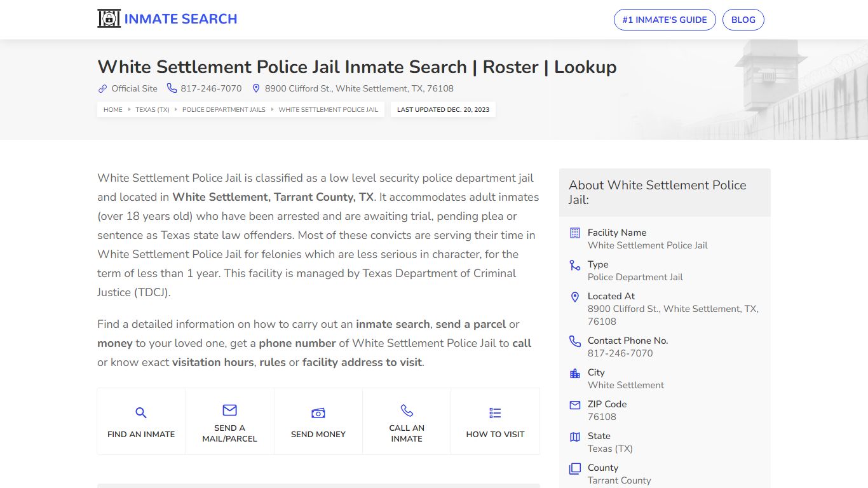Viewport: 868px width, 488px height.
Task: Click the sidebar phone number 817-246-7070
Action: (x=620, y=353)
